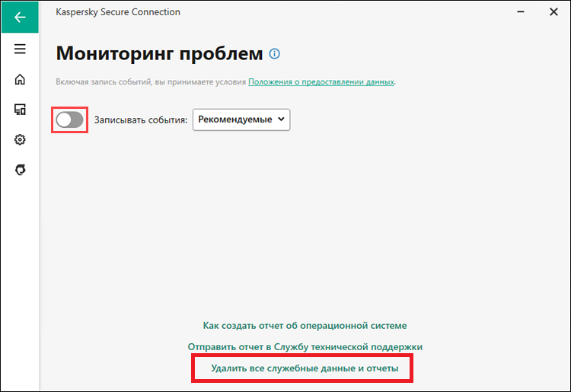Click the Мониторинг проблем heading

[x=159, y=53]
